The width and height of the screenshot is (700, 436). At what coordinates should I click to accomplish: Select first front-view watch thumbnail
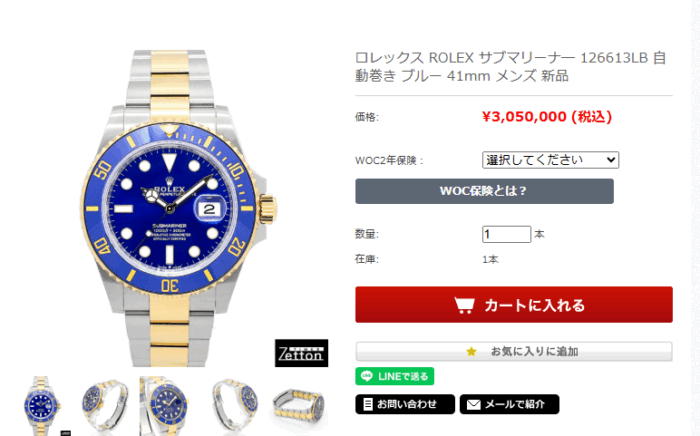[x=42, y=406]
